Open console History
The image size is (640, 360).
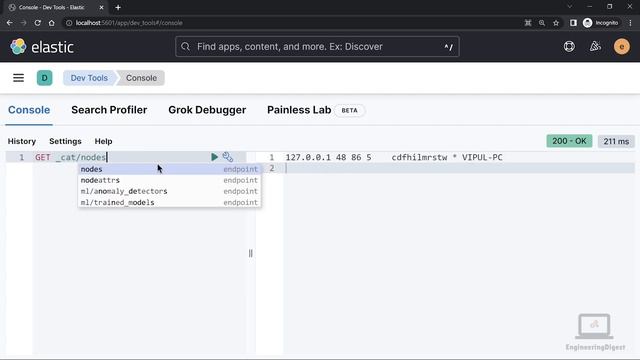tap(22, 141)
